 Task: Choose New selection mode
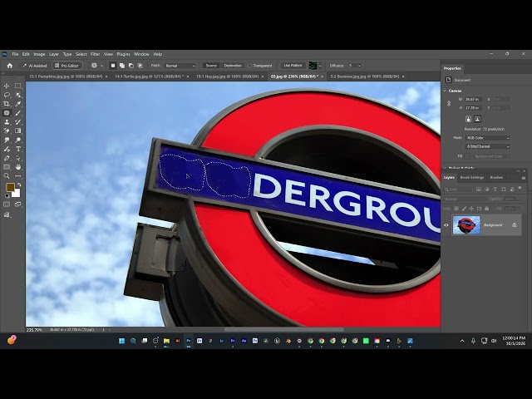[x=113, y=66]
